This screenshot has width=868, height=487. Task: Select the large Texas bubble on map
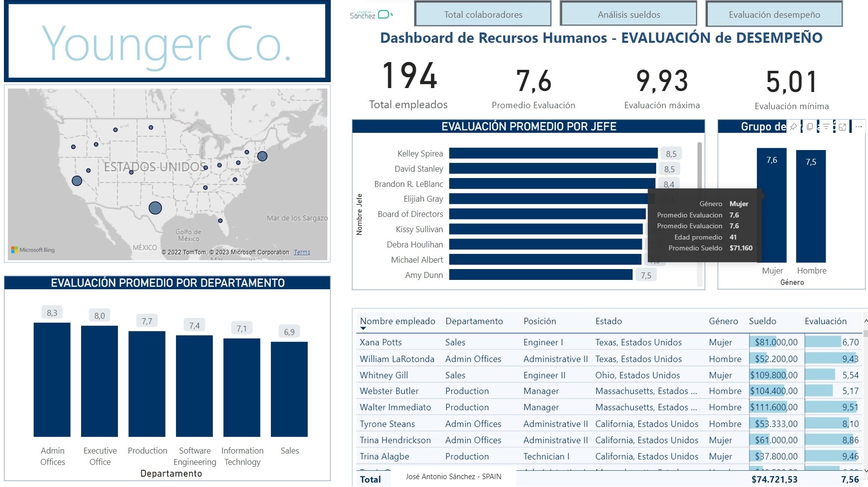(155, 208)
